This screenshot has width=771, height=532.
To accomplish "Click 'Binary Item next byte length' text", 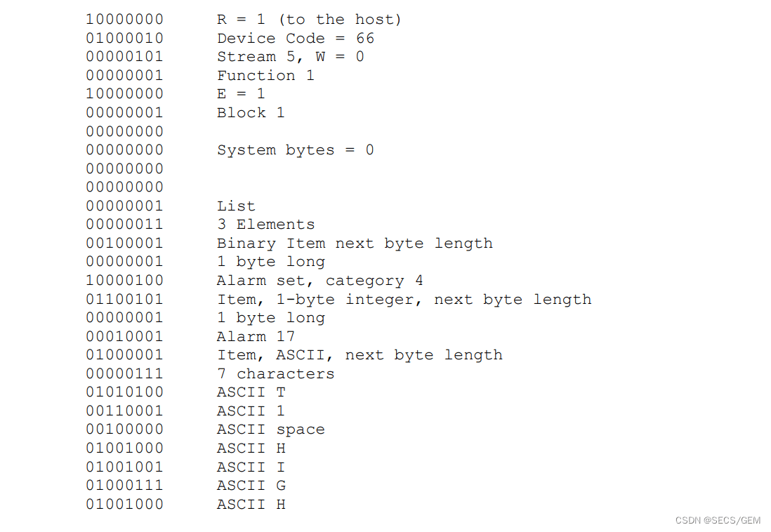I will click(x=355, y=244).
